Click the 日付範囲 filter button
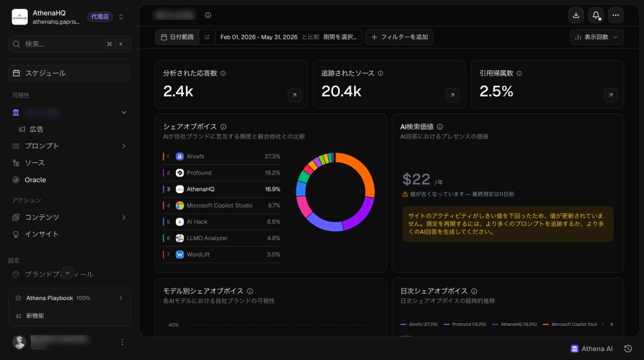644x360 pixels. [178, 37]
